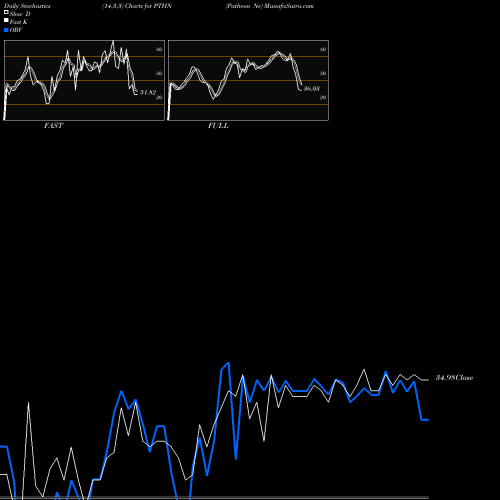Click the 20 axis label in FAST chart
This screenshot has width=500, height=500.
[x=159, y=97]
